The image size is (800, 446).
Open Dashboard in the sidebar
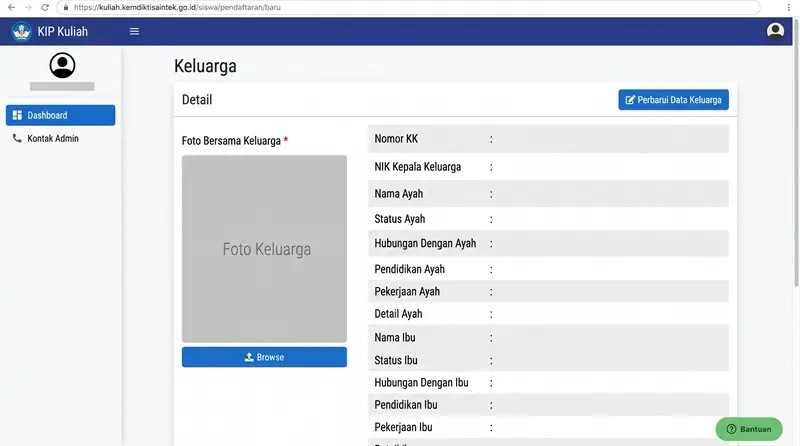(61, 115)
